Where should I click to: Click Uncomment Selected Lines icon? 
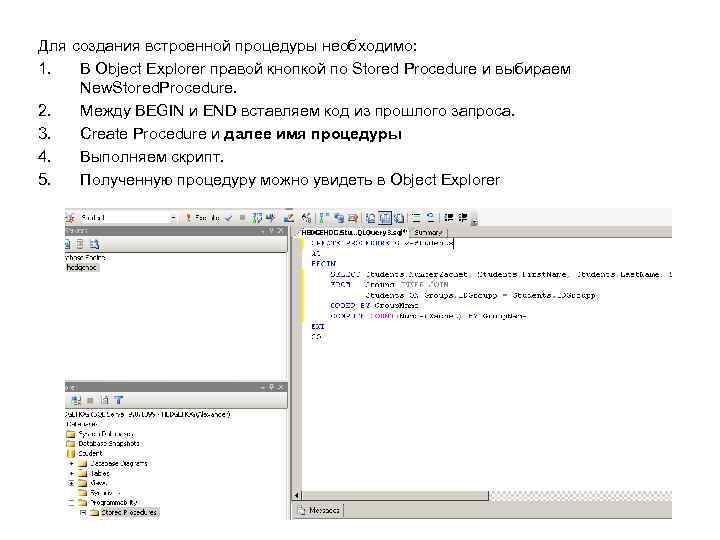[430, 218]
